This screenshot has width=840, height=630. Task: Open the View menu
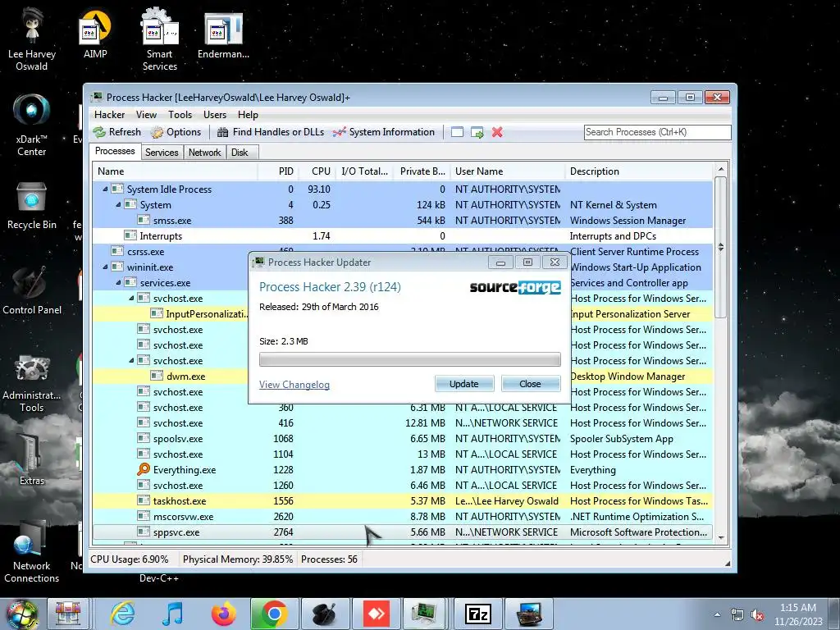[x=146, y=115]
